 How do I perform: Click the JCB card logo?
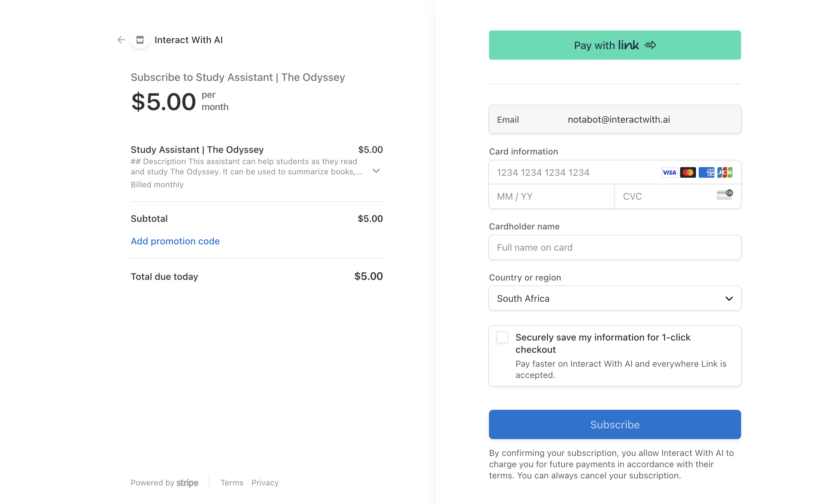click(725, 173)
